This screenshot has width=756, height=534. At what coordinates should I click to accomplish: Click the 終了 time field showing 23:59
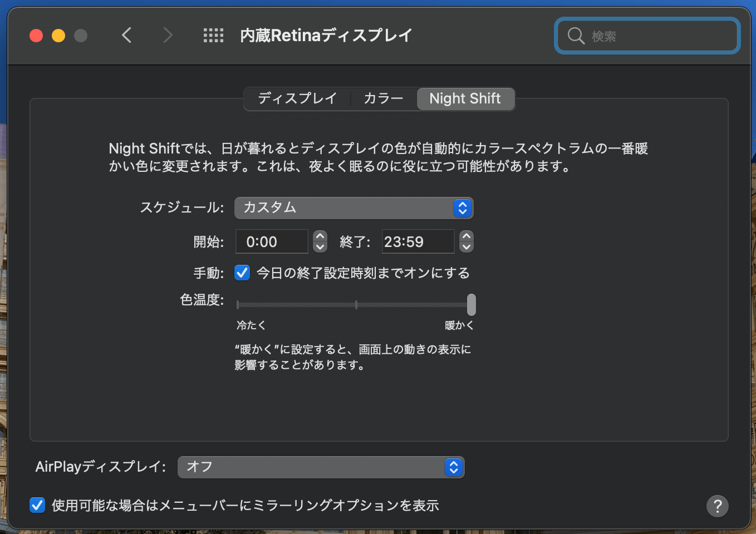click(418, 241)
